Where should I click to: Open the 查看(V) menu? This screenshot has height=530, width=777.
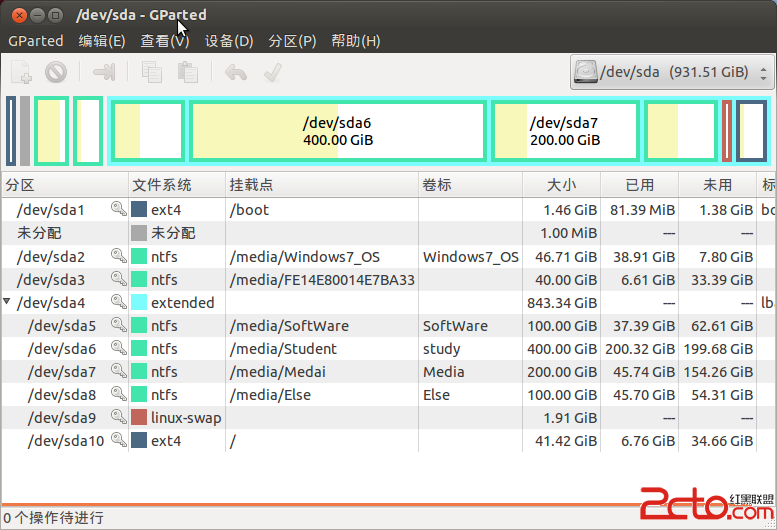[165, 41]
